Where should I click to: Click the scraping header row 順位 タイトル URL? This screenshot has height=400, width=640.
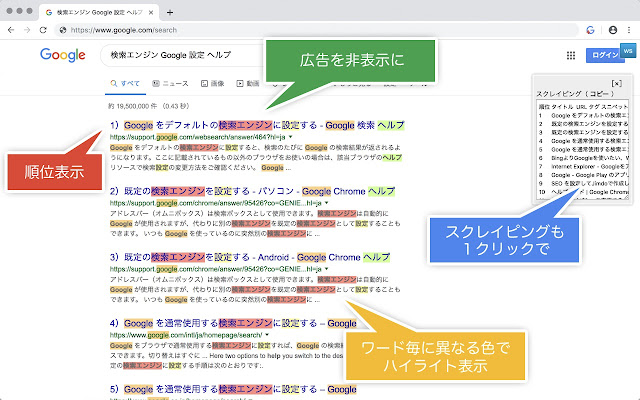point(583,107)
